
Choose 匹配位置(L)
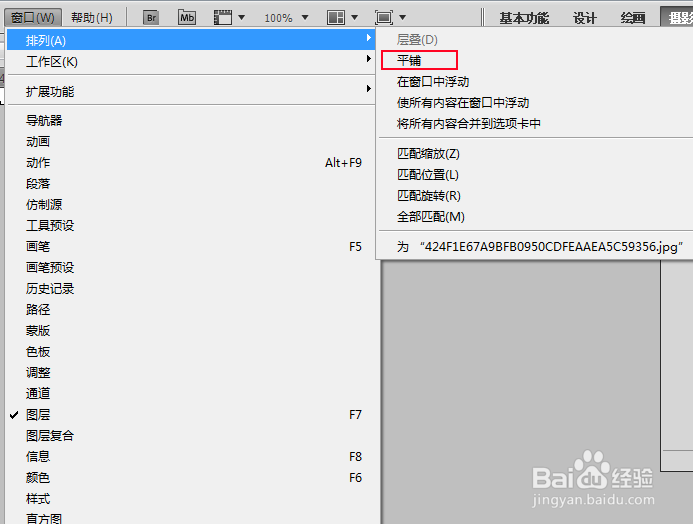point(536,175)
